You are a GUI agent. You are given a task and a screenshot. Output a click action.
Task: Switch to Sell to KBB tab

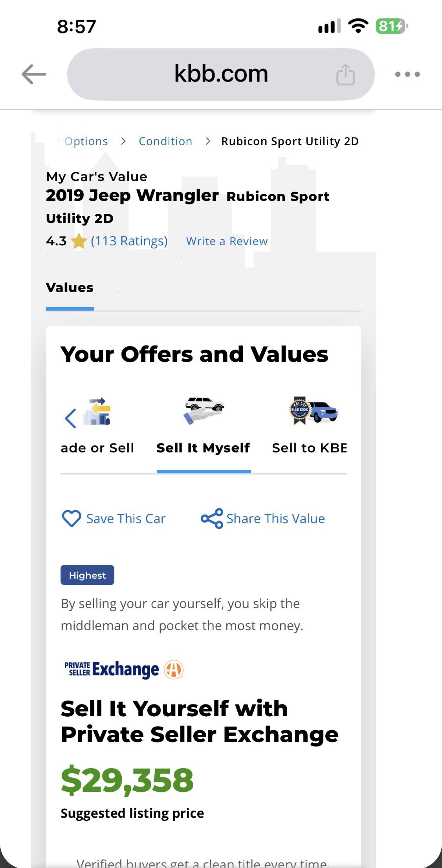pyautogui.click(x=309, y=448)
